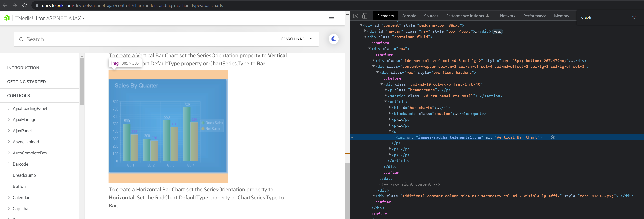
Task: Expand the side-nav div node
Action: [373, 60]
